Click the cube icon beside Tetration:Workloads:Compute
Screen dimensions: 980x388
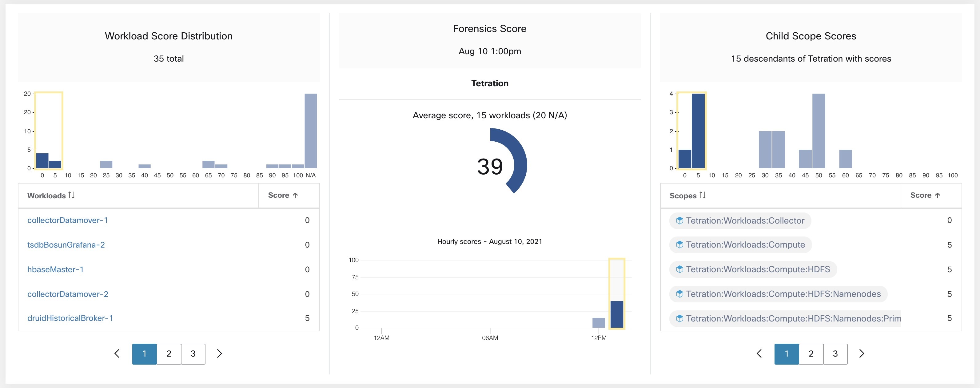click(680, 245)
